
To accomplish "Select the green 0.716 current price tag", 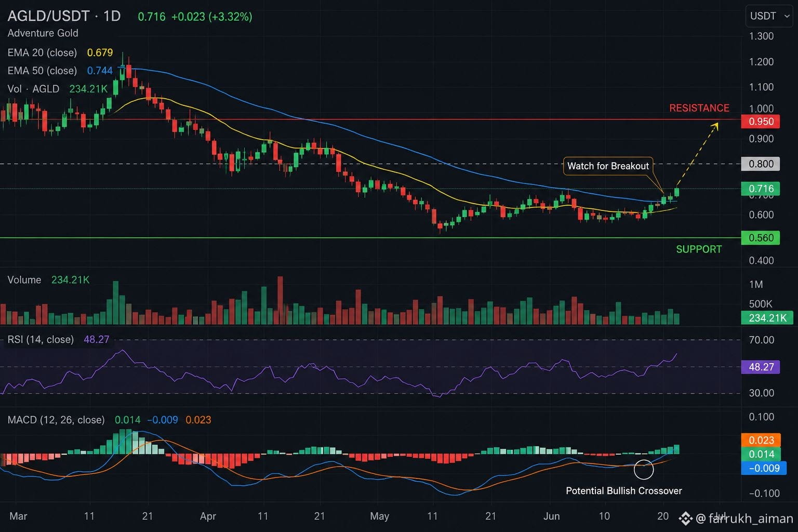I will pos(761,189).
